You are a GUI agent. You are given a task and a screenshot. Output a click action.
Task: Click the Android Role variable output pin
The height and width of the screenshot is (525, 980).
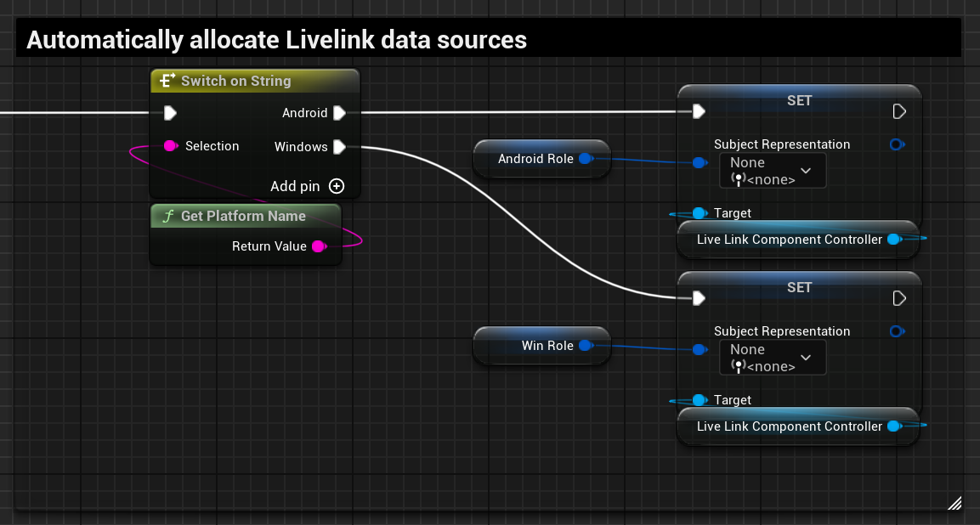[x=585, y=159]
